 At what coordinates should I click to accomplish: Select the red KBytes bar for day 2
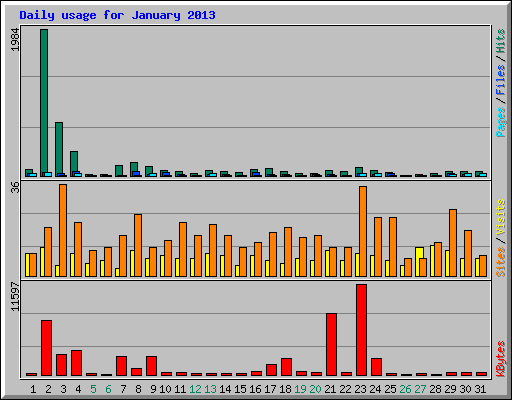[46, 348]
